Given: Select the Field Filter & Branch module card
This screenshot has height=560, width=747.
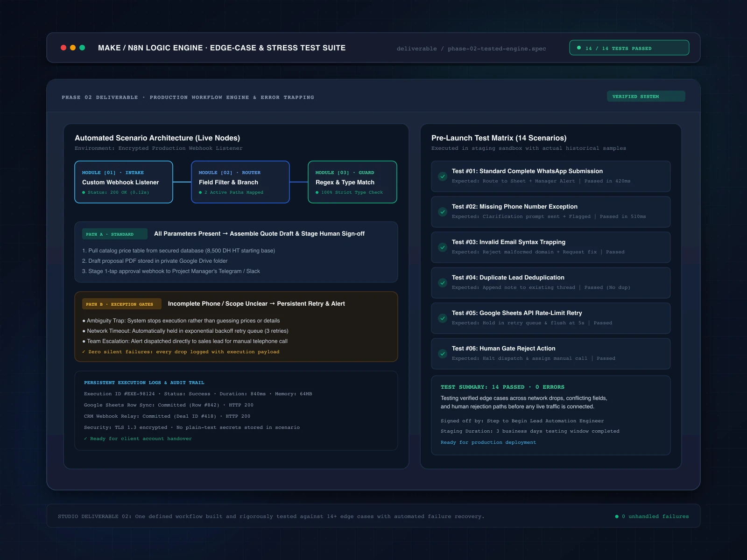Looking at the screenshot, I should pos(240,182).
